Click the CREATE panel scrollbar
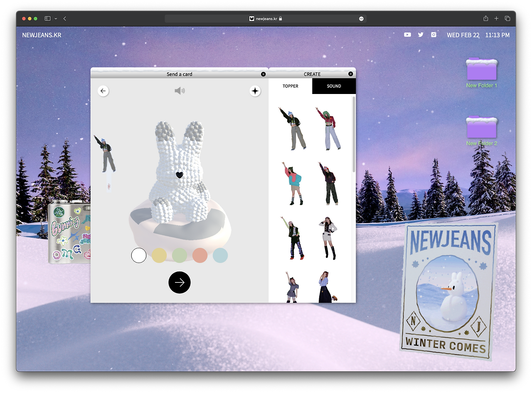532x393 pixels. [354, 134]
